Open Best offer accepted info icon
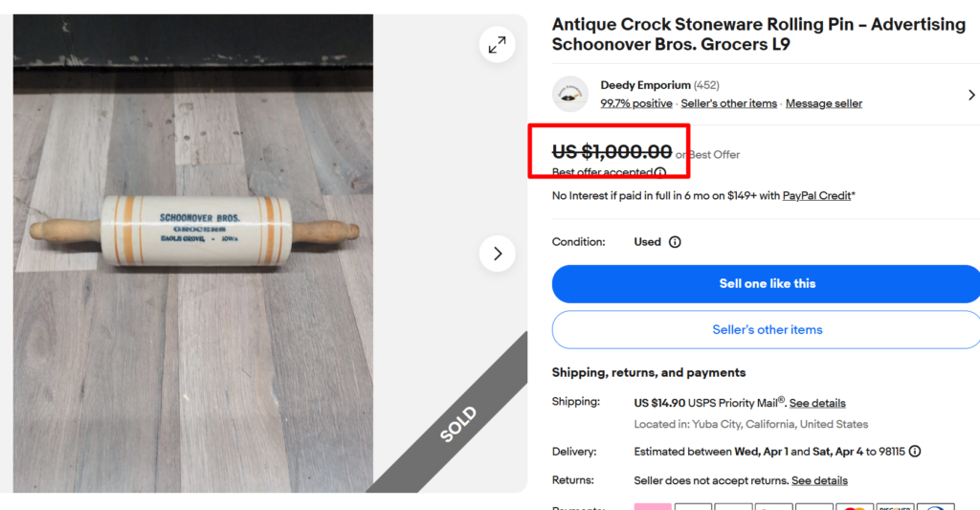980x510 pixels. tap(660, 172)
